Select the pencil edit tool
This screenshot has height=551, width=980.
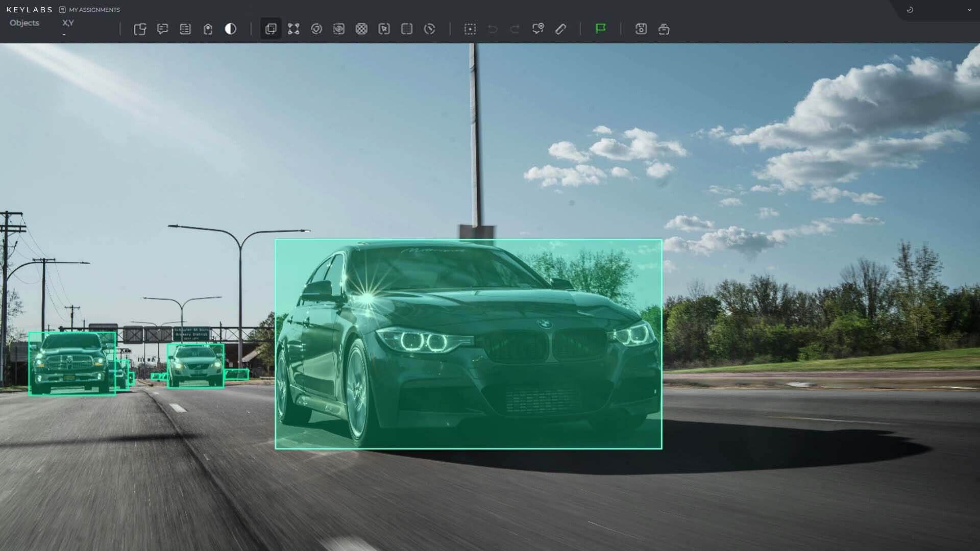point(560,29)
